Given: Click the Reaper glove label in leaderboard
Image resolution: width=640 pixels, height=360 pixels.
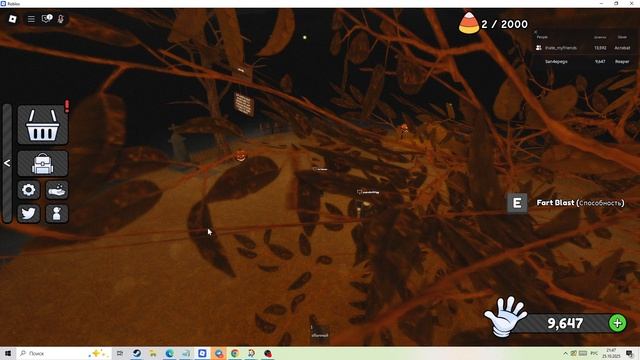Looking at the screenshot, I should pyautogui.click(x=622, y=62).
